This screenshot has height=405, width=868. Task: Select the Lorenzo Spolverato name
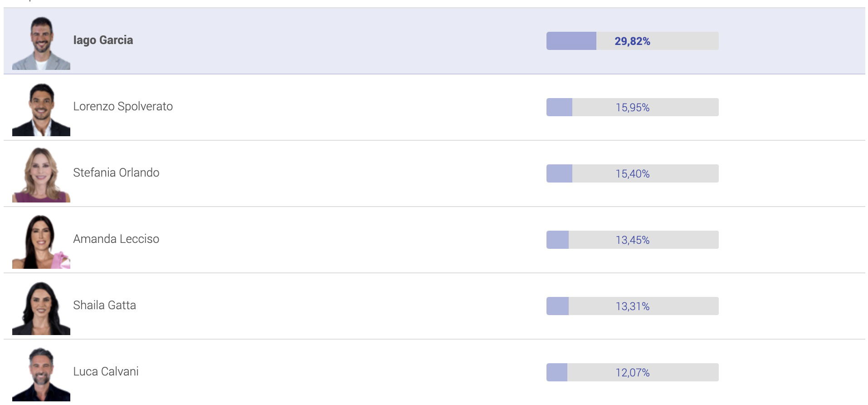[x=123, y=107]
